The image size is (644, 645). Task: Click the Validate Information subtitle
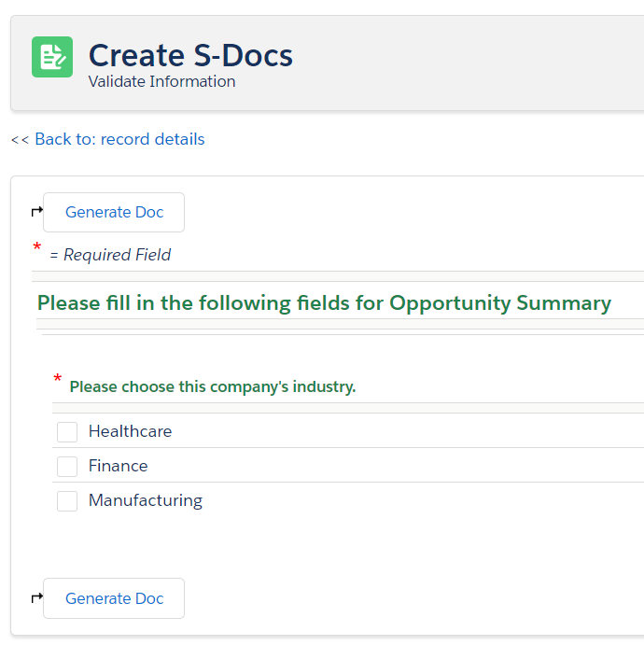[x=161, y=81]
